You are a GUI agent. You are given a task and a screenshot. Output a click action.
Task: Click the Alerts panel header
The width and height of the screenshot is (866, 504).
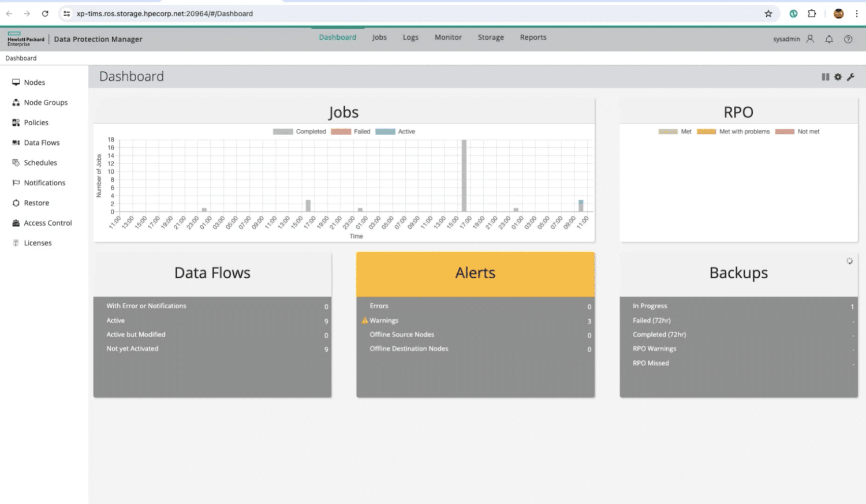(476, 274)
